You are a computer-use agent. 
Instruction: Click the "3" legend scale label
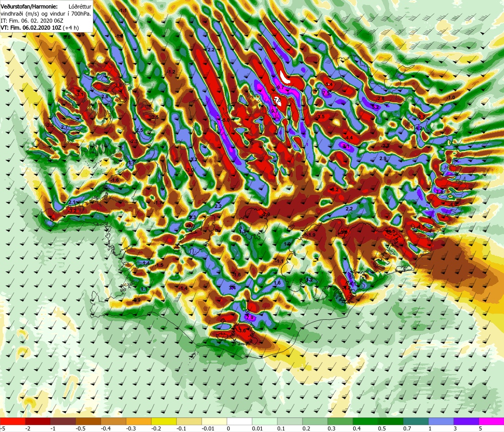[x=455, y=428]
